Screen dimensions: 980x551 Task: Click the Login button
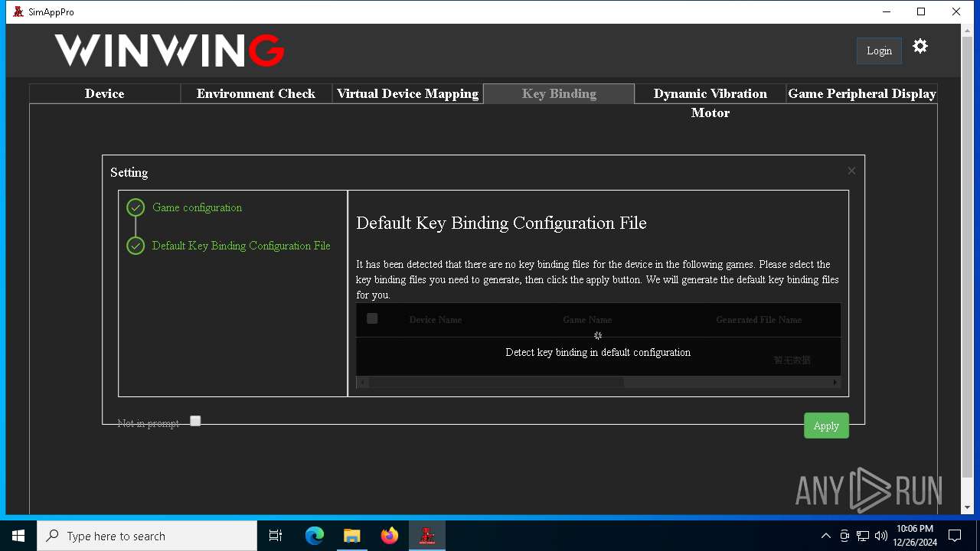point(879,51)
